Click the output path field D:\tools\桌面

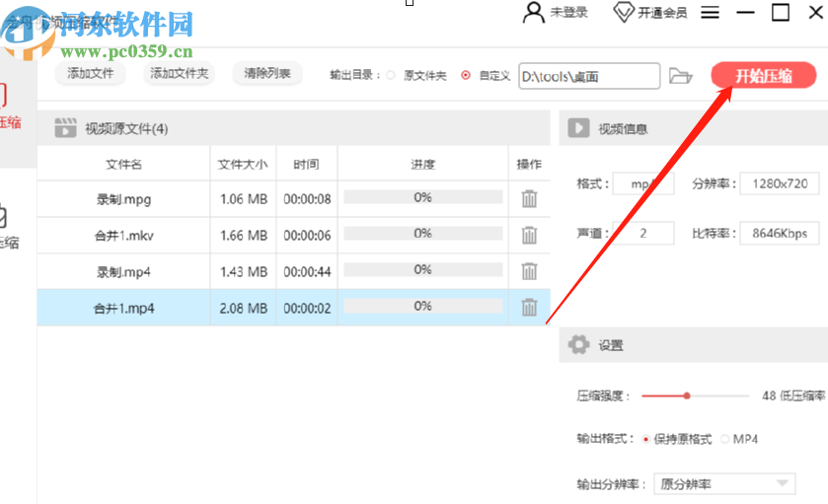tap(589, 76)
